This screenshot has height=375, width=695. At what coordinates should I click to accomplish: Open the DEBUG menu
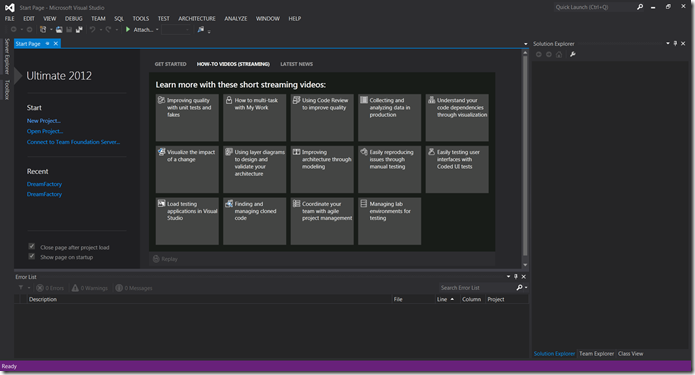coord(74,19)
